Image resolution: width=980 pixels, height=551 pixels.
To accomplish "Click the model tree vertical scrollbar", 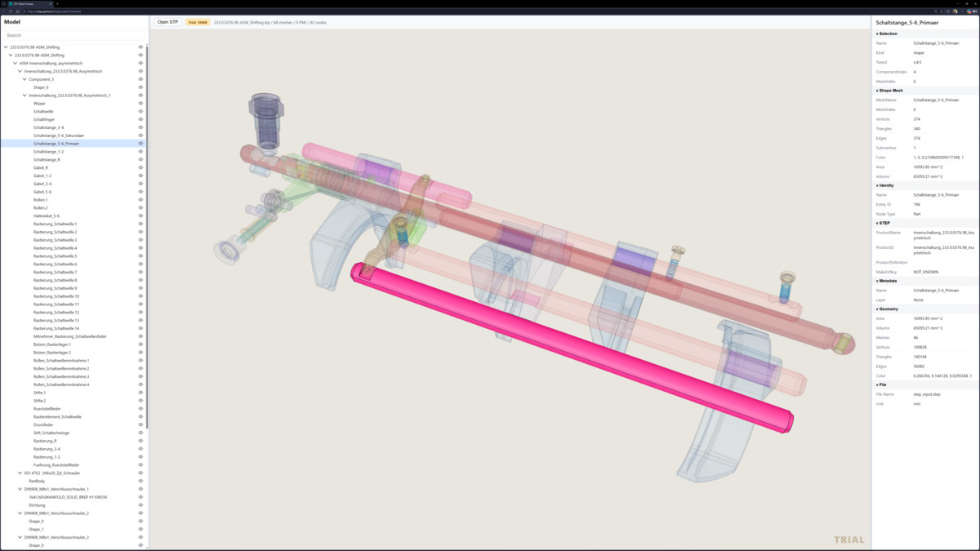I will coord(147,237).
